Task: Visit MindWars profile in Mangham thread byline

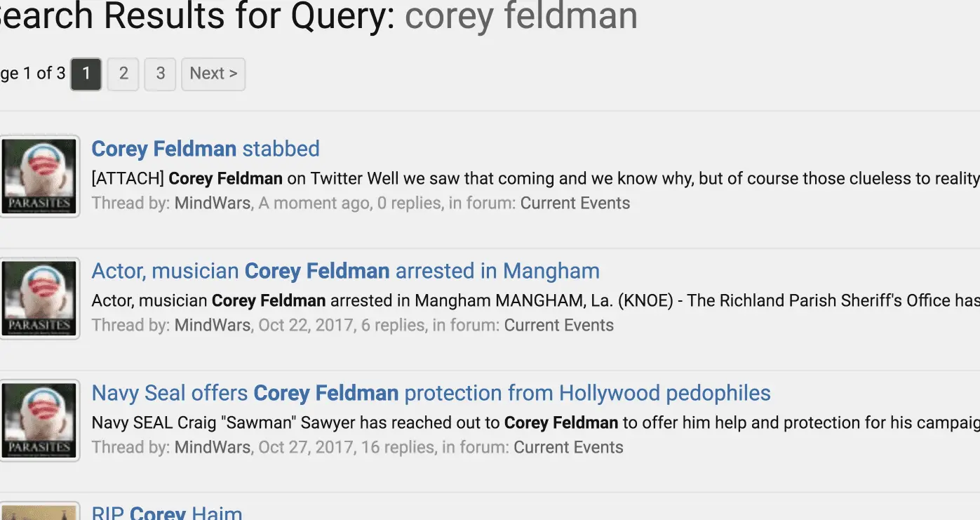Action: click(x=213, y=326)
